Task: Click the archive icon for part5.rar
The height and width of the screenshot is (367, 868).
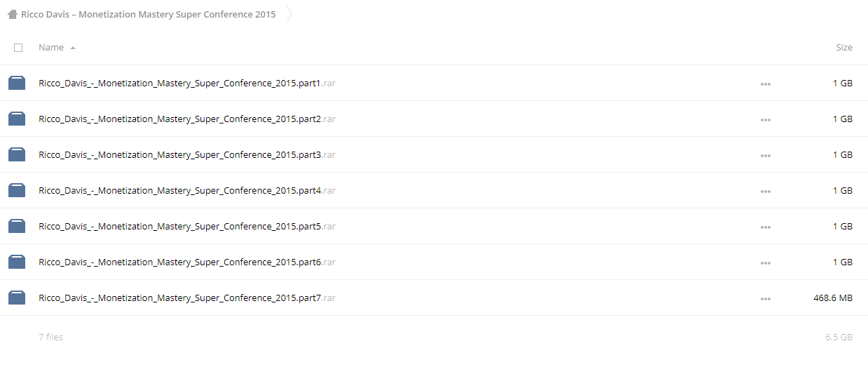Action: 17,226
